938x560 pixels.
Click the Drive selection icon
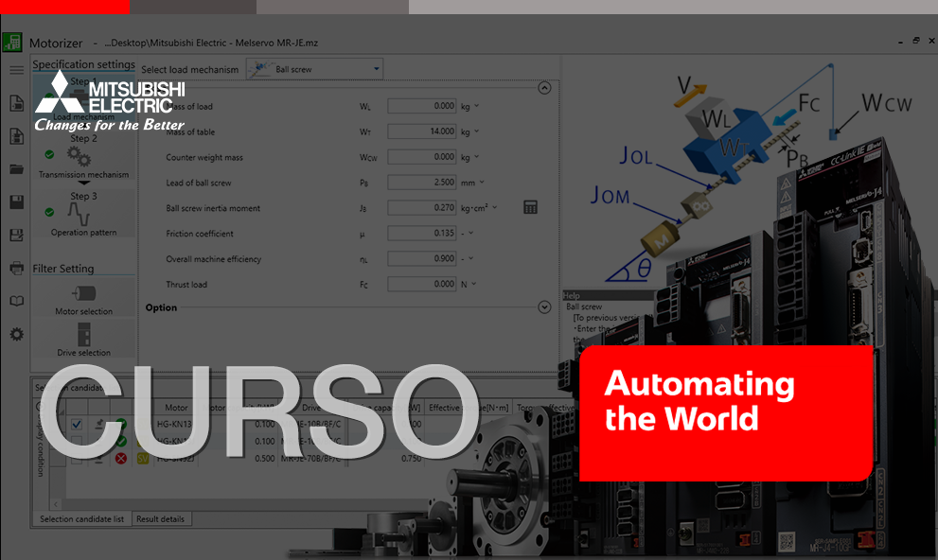[83, 336]
